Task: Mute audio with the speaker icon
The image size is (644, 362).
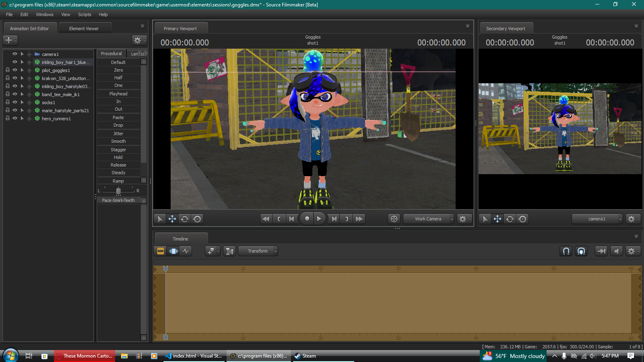Action: (x=616, y=251)
